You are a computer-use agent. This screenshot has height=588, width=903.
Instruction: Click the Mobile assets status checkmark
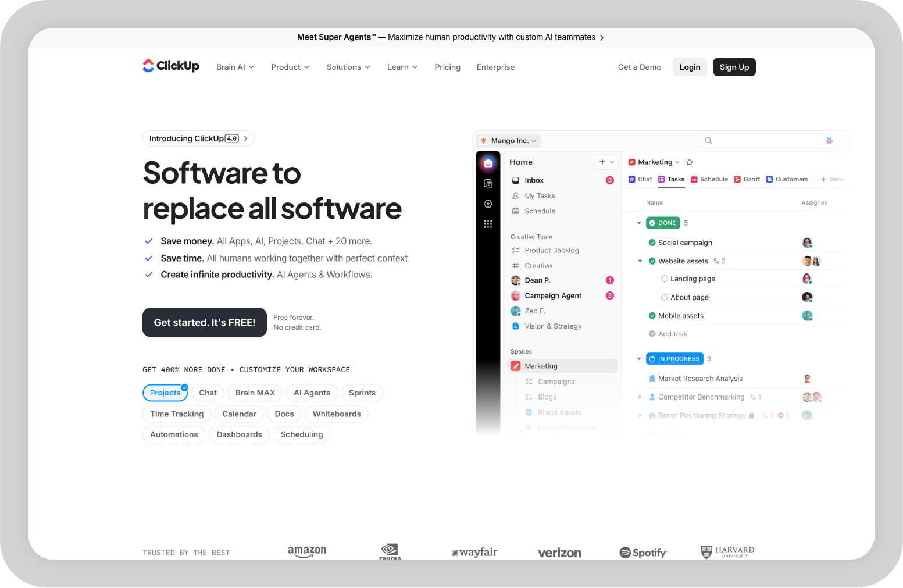[x=652, y=316]
